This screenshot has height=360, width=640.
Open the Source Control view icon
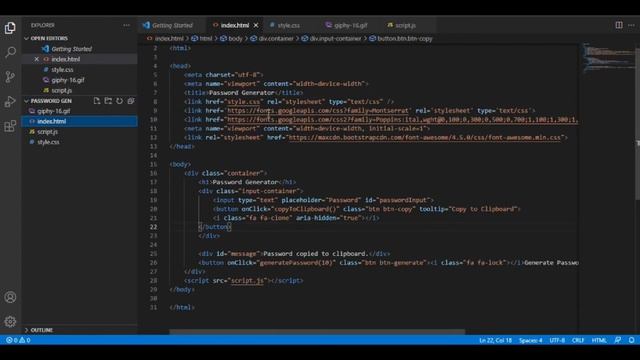[x=10, y=77]
